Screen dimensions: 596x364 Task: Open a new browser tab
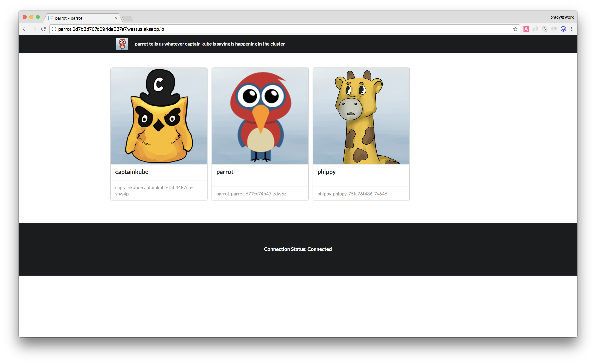(x=128, y=19)
